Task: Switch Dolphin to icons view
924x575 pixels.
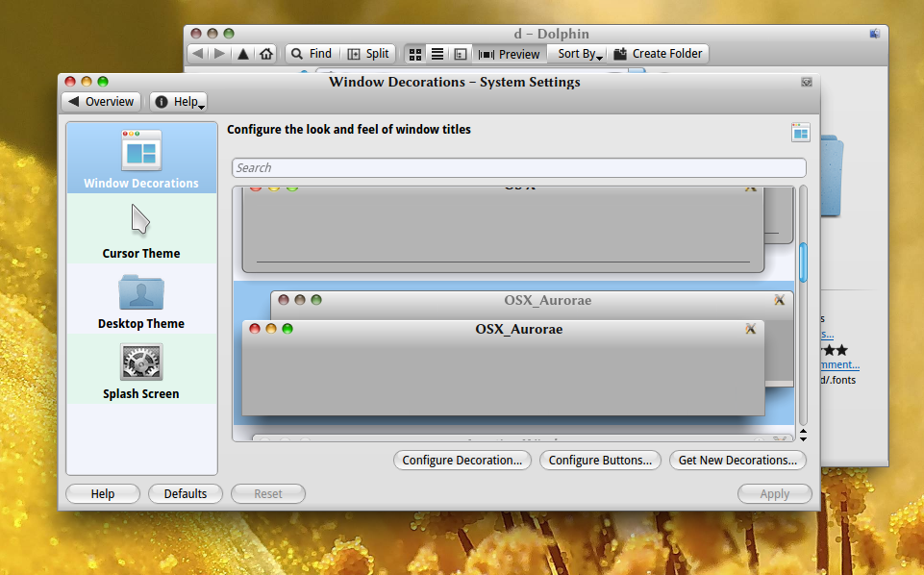Action: pos(414,54)
